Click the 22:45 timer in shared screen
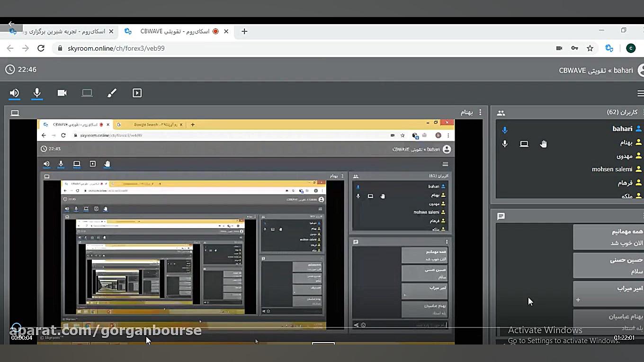Image resolution: width=644 pixels, height=362 pixels. (x=54, y=149)
